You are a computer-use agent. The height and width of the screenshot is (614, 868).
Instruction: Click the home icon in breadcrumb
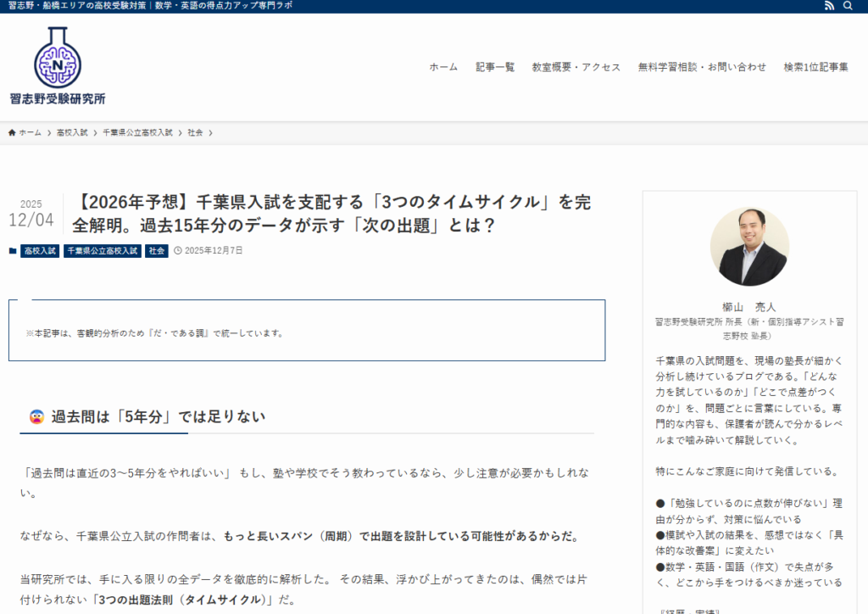(12, 133)
